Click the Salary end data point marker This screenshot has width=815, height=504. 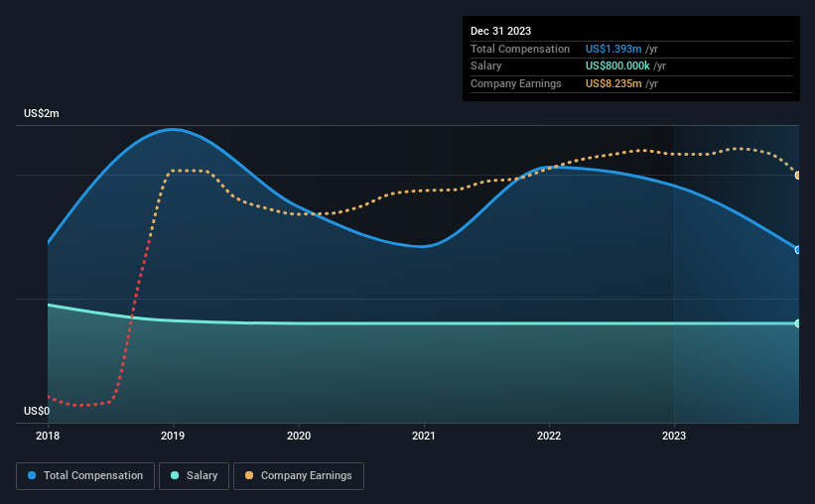coord(798,323)
